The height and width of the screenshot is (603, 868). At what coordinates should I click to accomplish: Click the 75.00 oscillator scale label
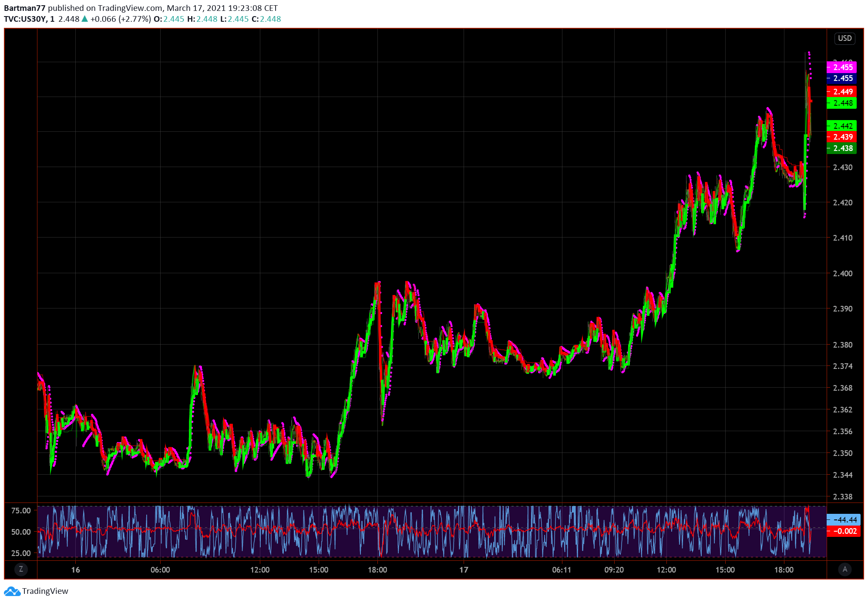tap(21, 511)
